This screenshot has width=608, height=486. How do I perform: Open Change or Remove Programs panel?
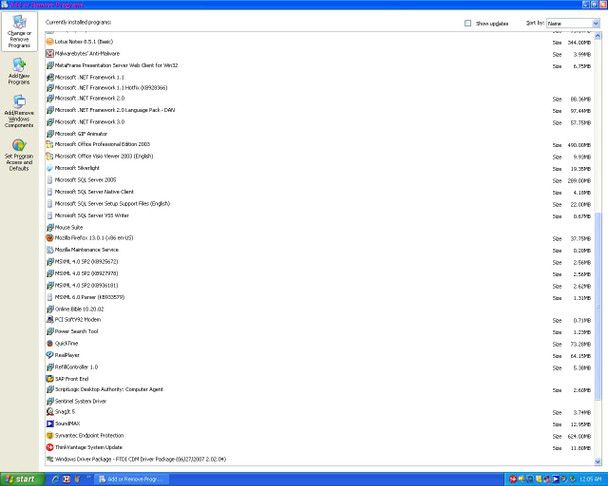point(19,31)
